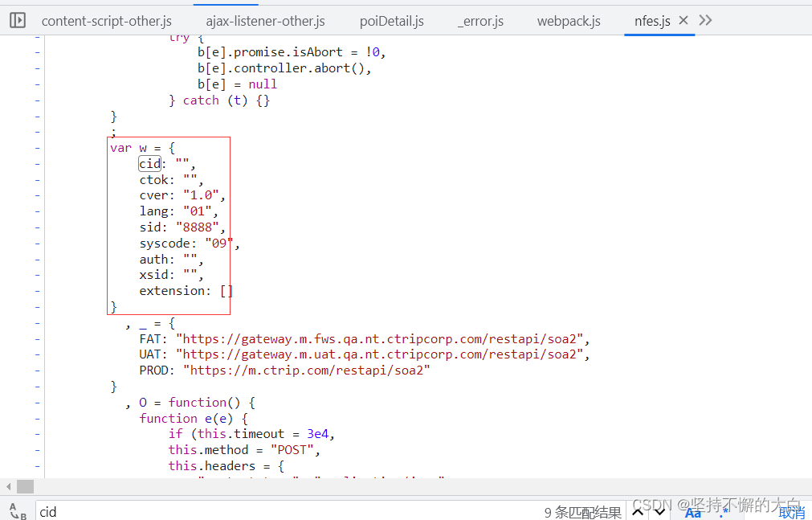Click 'this.method = "POST"' line
The height and width of the screenshot is (520, 812).
(244, 450)
